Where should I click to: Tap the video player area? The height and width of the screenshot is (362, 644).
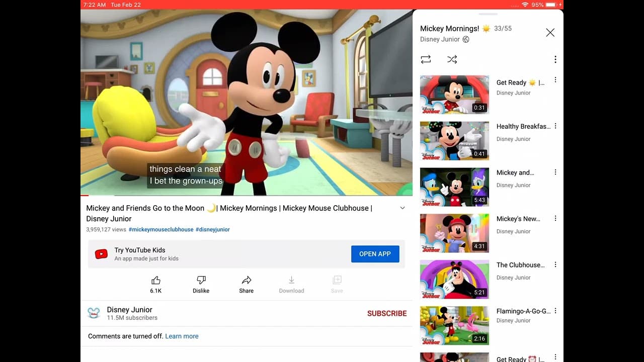[247, 102]
